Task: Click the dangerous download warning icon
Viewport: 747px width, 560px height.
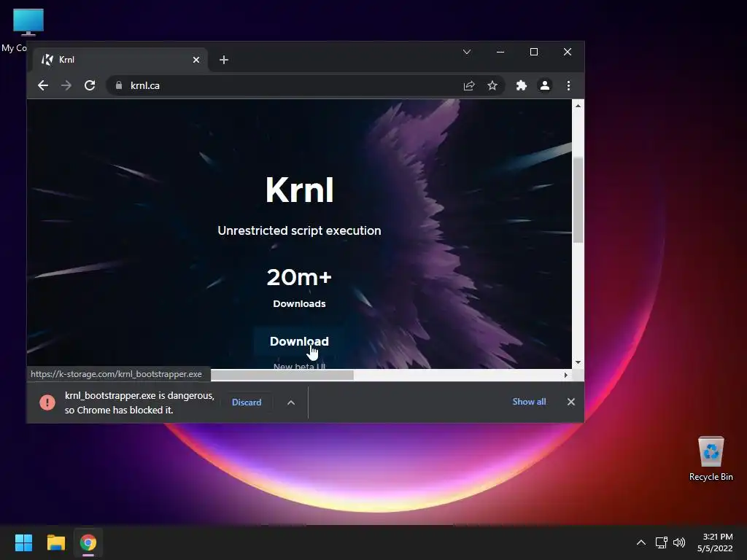Action: point(47,402)
